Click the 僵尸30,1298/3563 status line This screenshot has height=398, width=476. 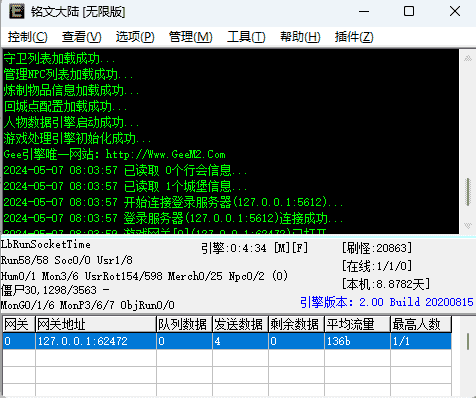point(55,290)
